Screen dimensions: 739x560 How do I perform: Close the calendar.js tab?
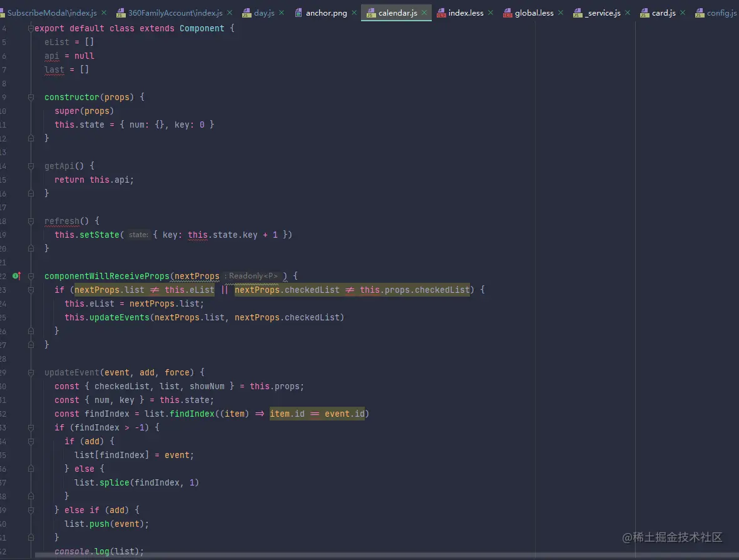424,13
